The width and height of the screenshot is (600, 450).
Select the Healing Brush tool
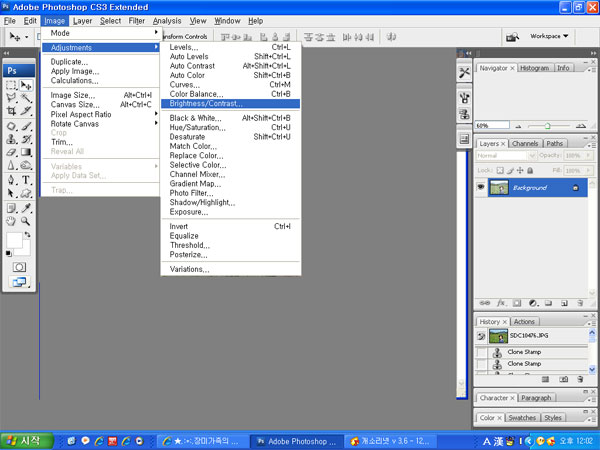tap(11, 126)
